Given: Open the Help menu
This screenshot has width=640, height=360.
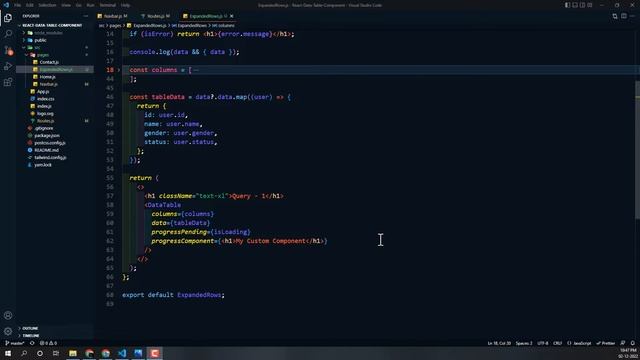Looking at the screenshot, I should click(125, 5).
